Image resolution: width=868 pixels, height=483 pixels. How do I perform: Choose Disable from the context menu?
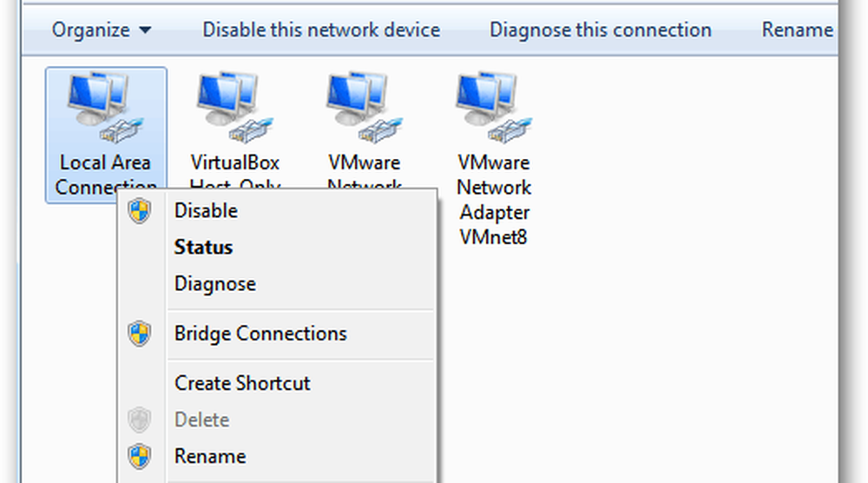(206, 211)
